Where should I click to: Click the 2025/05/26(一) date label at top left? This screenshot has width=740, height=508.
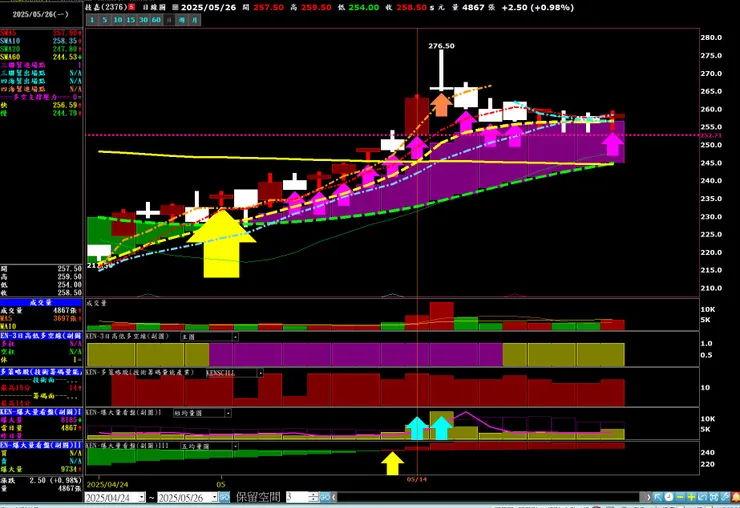[x=41, y=15]
